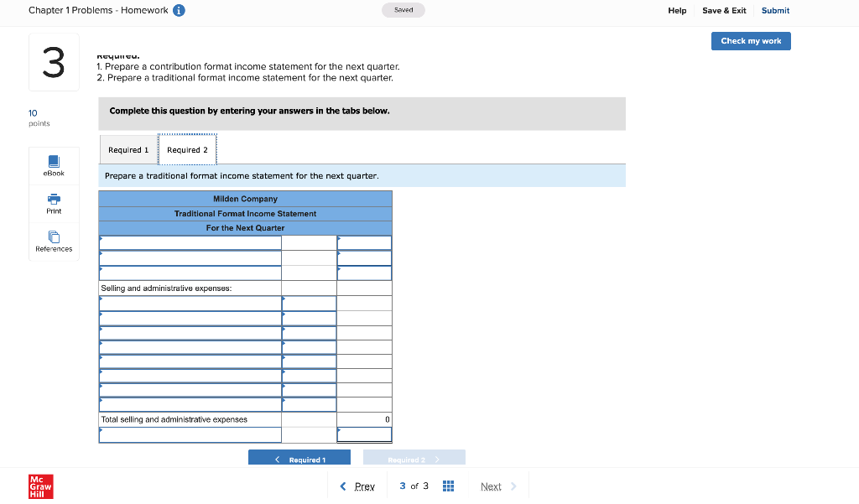Click the final amount field at table bottom right
Image resolution: width=859 pixels, height=504 pixels.
(x=364, y=435)
